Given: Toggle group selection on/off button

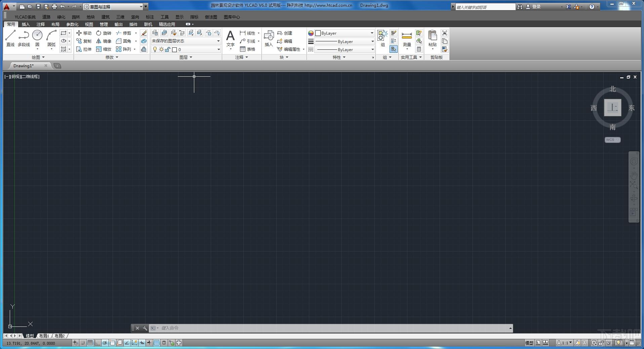Looking at the screenshot, I should (393, 49).
